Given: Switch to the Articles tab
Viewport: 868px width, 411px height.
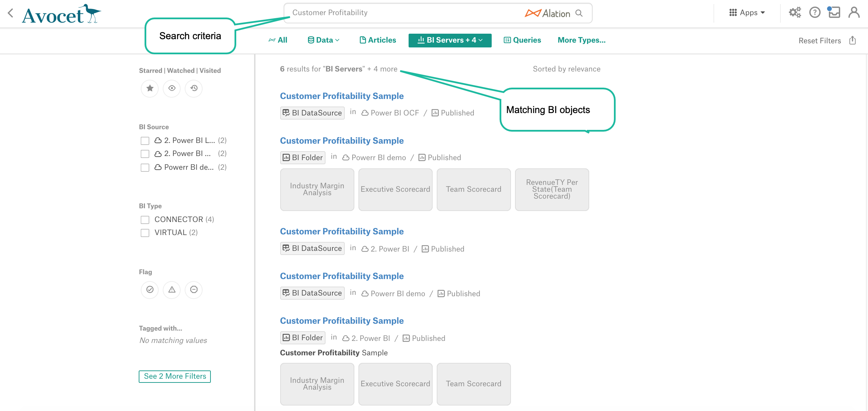Looking at the screenshot, I should tap(378, 40).
